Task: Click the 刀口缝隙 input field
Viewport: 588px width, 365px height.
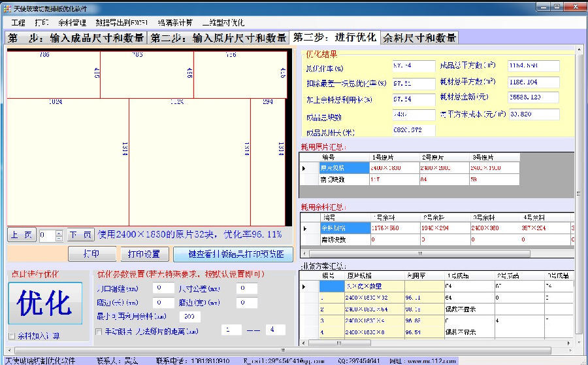Action: [x=163, y=288]
